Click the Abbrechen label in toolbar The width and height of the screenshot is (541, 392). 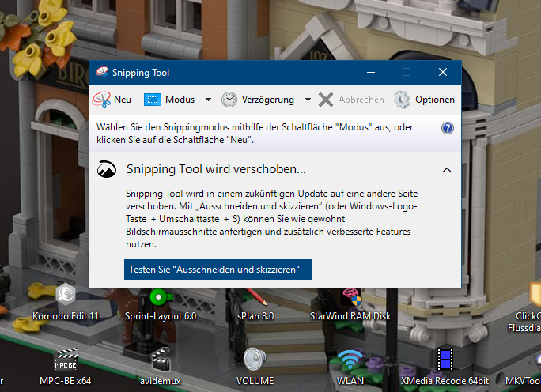pyautogui.click(x=361, y=100)
